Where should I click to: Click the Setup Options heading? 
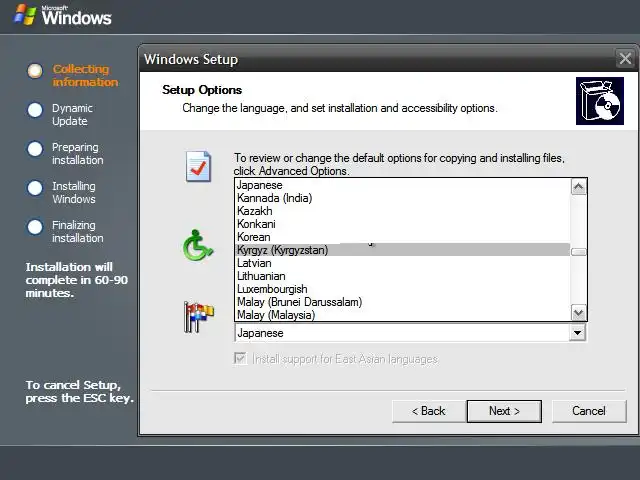(x=202, y=90)
